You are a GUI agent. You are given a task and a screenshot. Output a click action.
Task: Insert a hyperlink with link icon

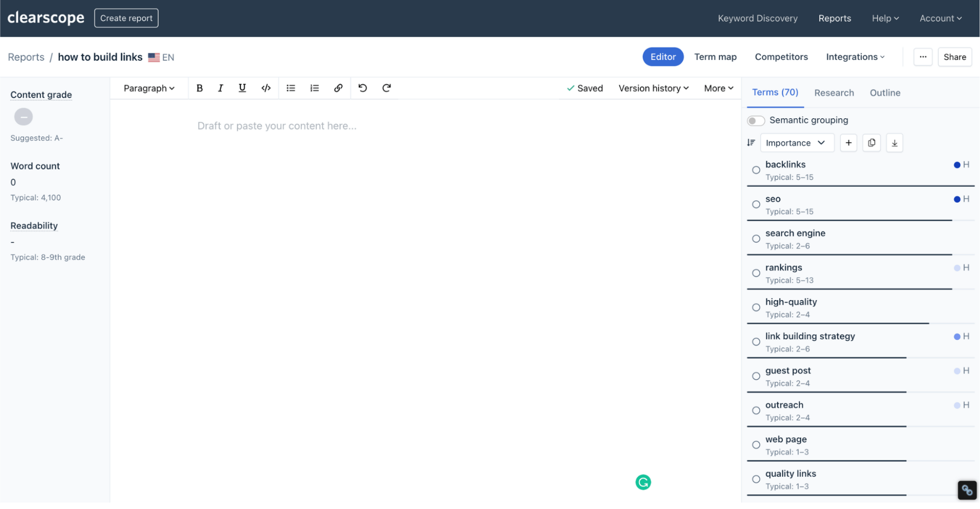tap(338, 88)
